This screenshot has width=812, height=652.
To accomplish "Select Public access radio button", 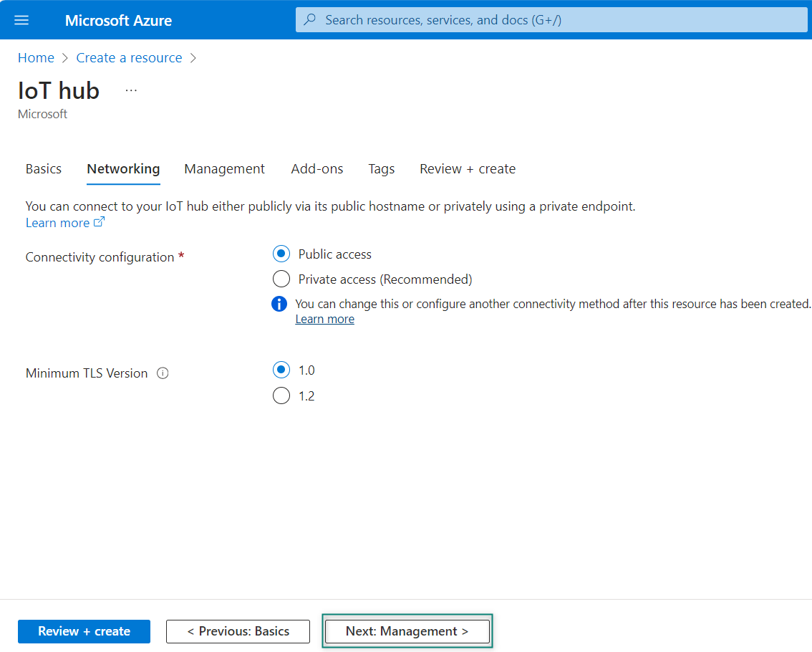I will 281,254.
